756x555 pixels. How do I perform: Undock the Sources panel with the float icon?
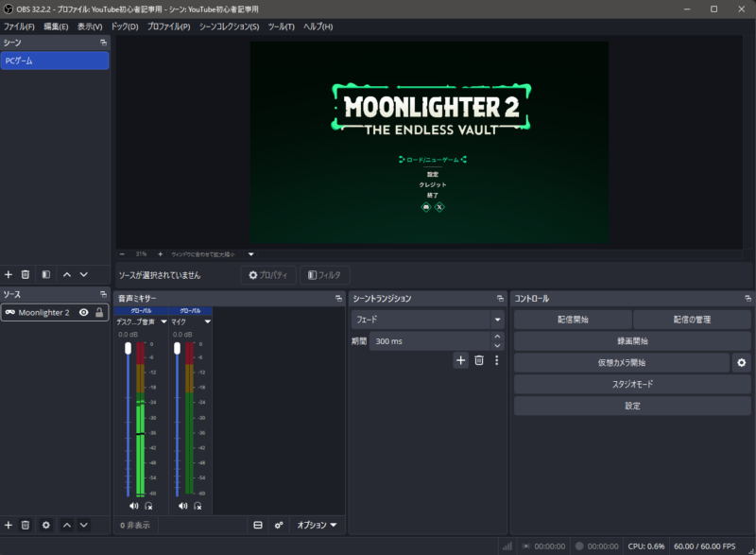pyautogui.click(x=103, y=294)
